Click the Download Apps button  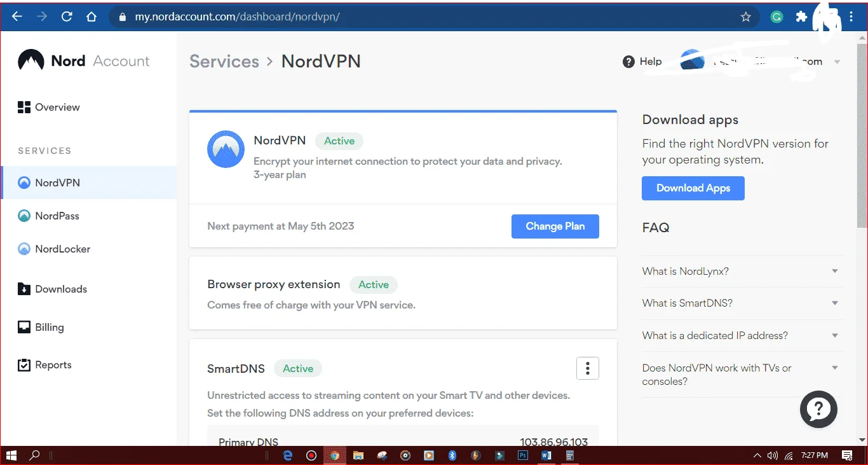[x=693, y=188]
